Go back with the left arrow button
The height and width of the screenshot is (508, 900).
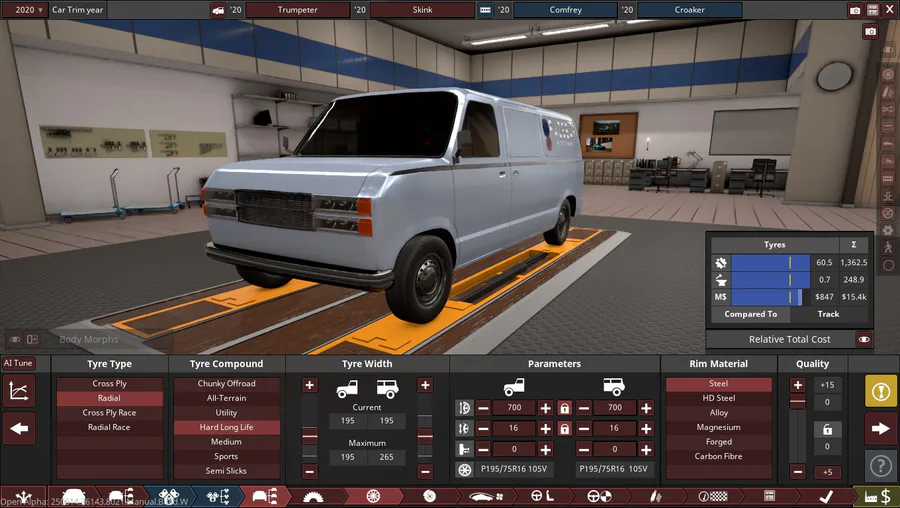[19, 428]
